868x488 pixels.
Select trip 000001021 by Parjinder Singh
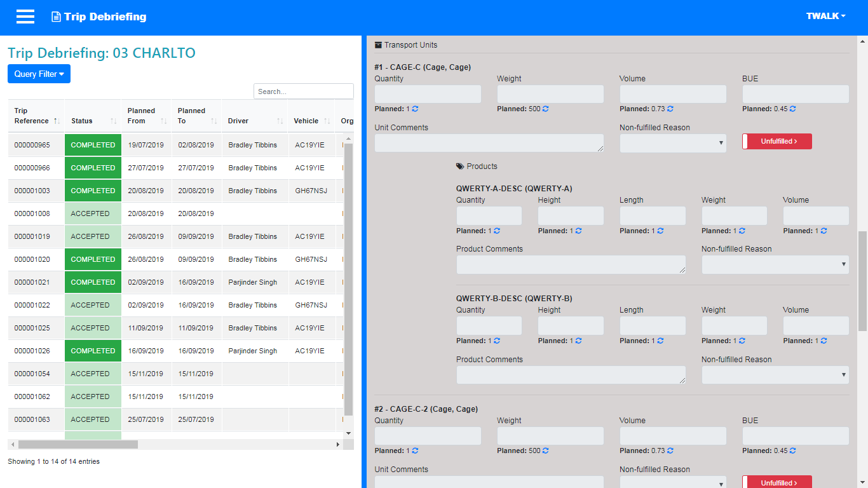[x=176, y=282]
